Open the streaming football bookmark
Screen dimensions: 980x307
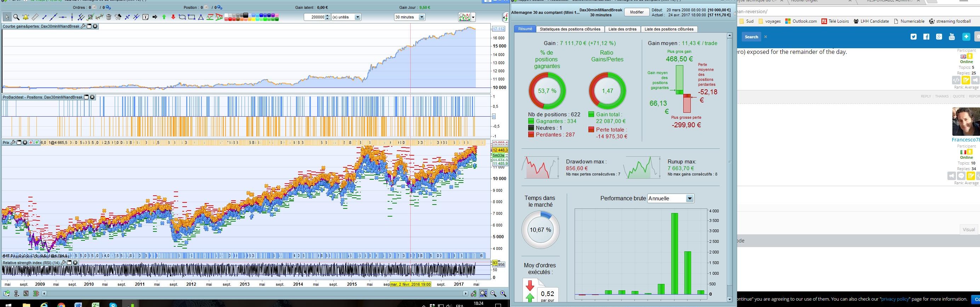[950, 21]
